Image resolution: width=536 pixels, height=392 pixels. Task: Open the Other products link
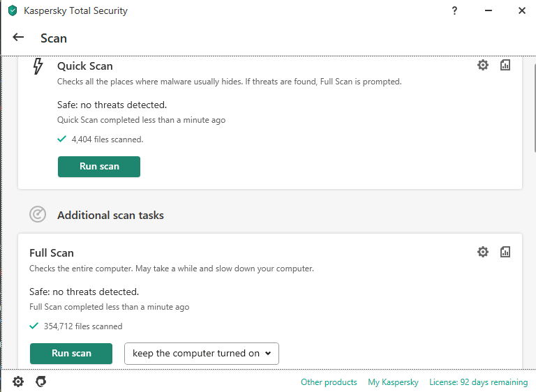point(329,382)
